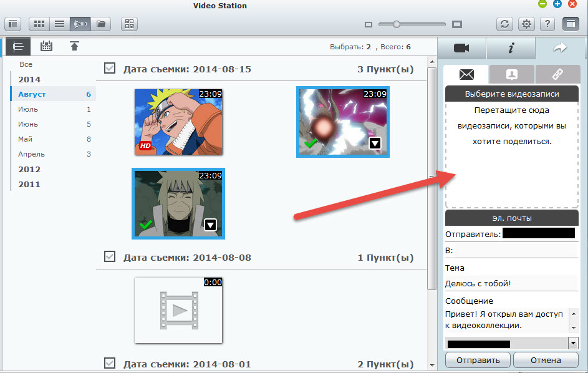Minimize the Video Station window
Image resolution: width=588 pixels, height=373 pixels.
point(542,4)
